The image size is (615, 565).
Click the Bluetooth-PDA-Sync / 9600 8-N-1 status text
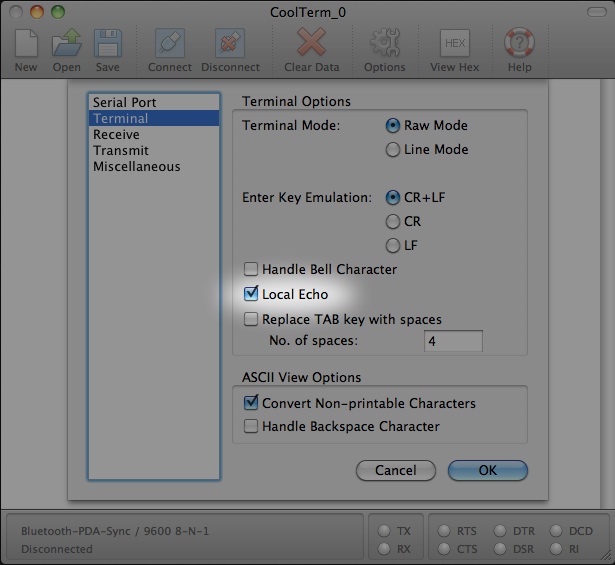(x=115, y=531)
